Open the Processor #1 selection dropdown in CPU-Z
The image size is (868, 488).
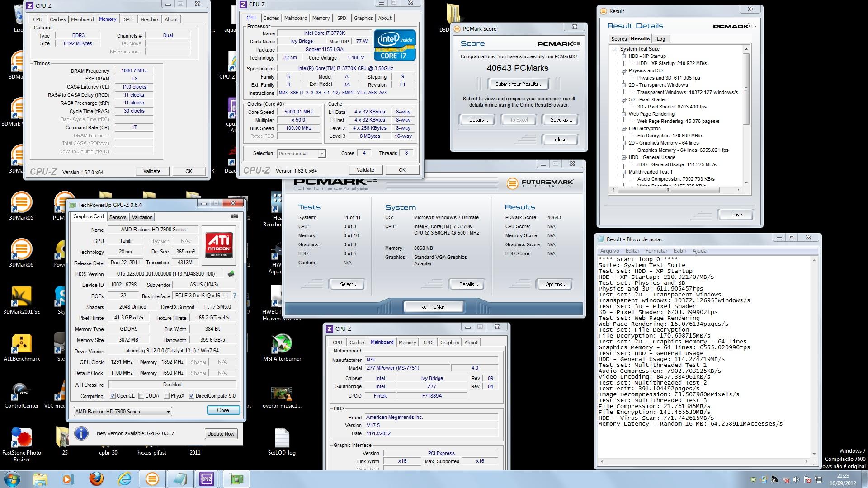pyautogui.click(x=301, y=154)
